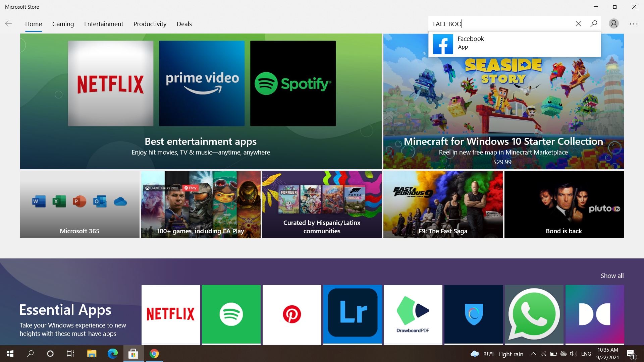Open the See more ellipsis menu
This screenshot has width=644, height=362.
click(634, 24)
